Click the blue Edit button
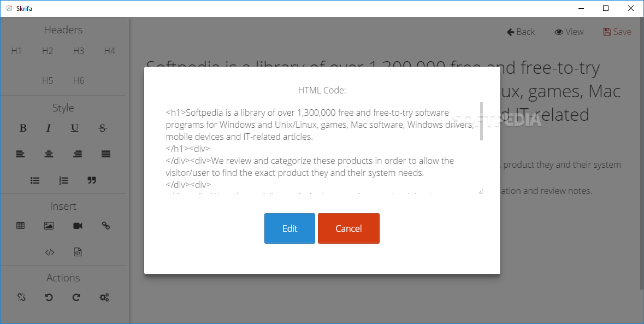The height and width of the screenshot is (324, 644). tap(289, 228)
